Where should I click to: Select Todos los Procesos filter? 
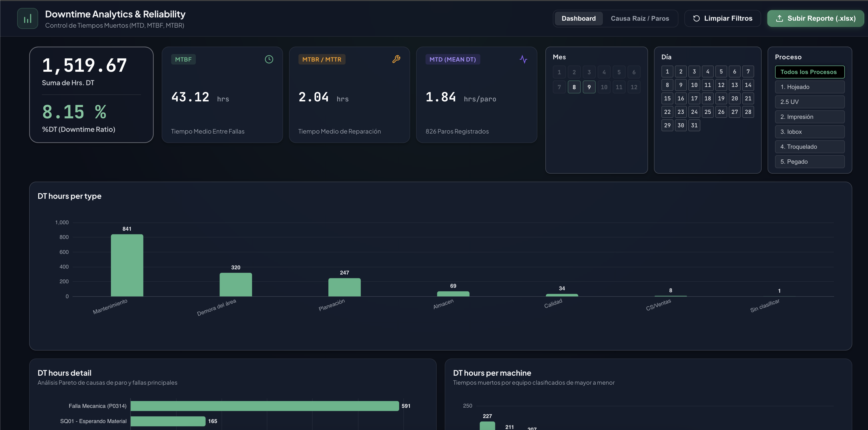click(x=810, y=72)
